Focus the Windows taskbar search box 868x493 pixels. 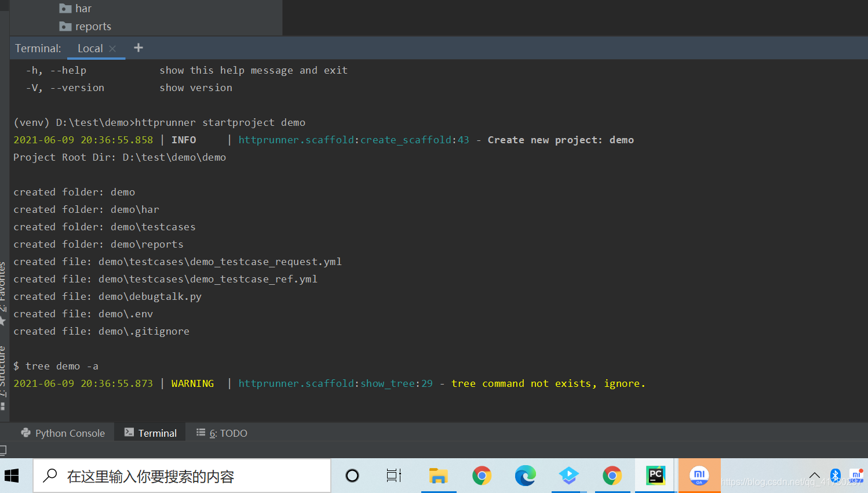[182, 476]
